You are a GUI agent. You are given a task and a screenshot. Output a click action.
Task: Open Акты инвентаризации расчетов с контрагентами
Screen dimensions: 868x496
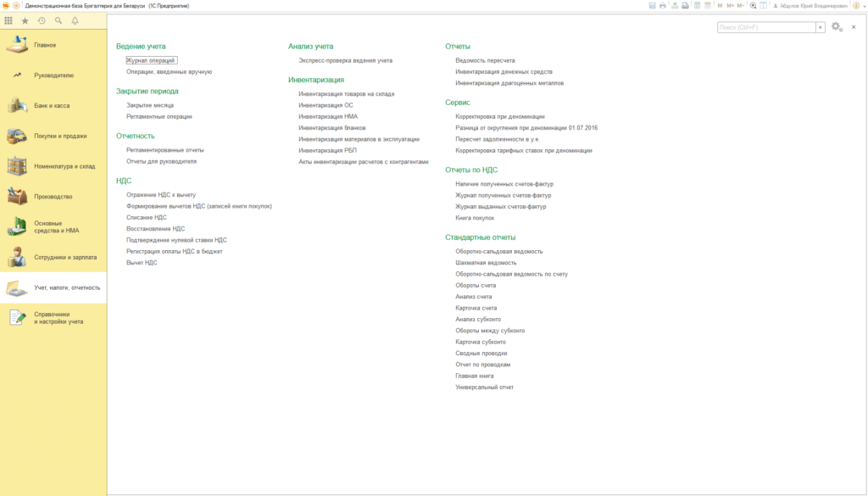click(364, 162)
